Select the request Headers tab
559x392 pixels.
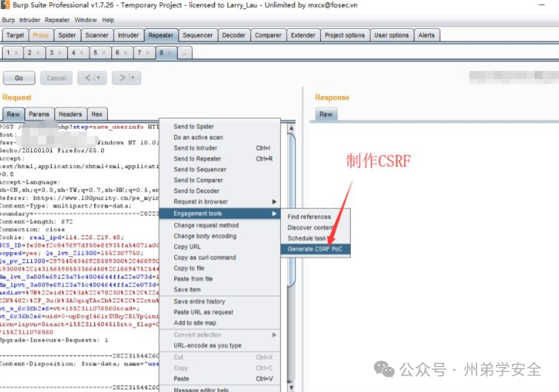70,114
